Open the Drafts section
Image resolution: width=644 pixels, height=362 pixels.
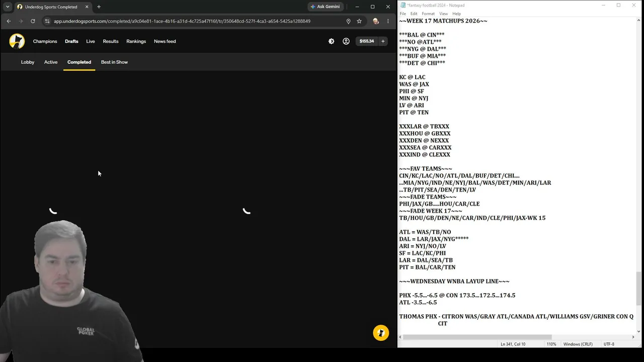tap(71, 41)
